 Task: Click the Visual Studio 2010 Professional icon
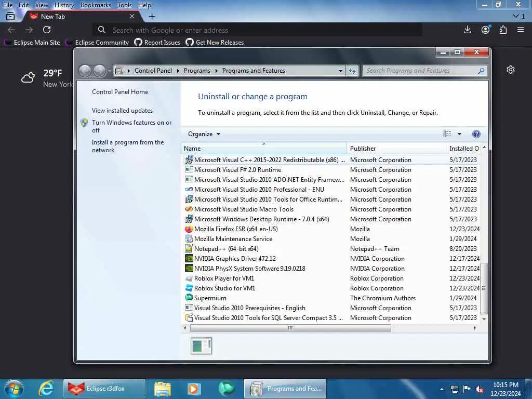point(189,189)
